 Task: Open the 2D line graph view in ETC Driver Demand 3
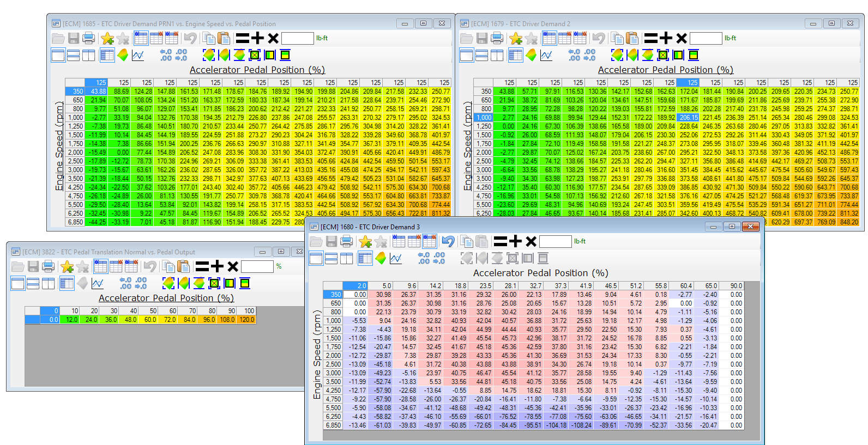pyautogui.click(x=396, y=258)
